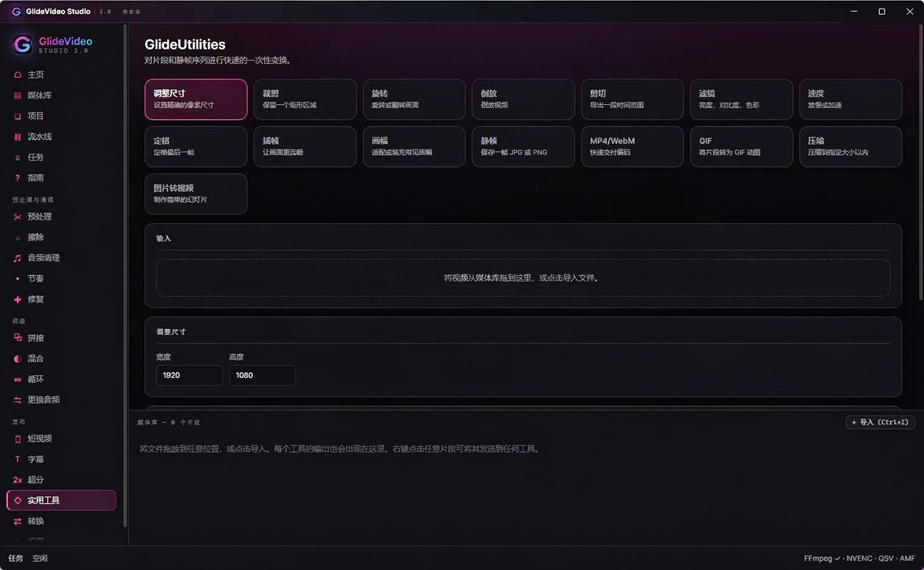Select the 字幕 T icon
The height and width of the screenshot is (570, 924).
click(x=17, y=459)
